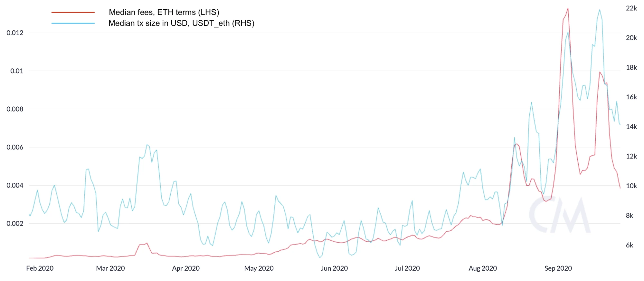Image resolution: width=644 pixels, height=281 pixels.
Task: Click the 6k right axis value
Action: 630,245
